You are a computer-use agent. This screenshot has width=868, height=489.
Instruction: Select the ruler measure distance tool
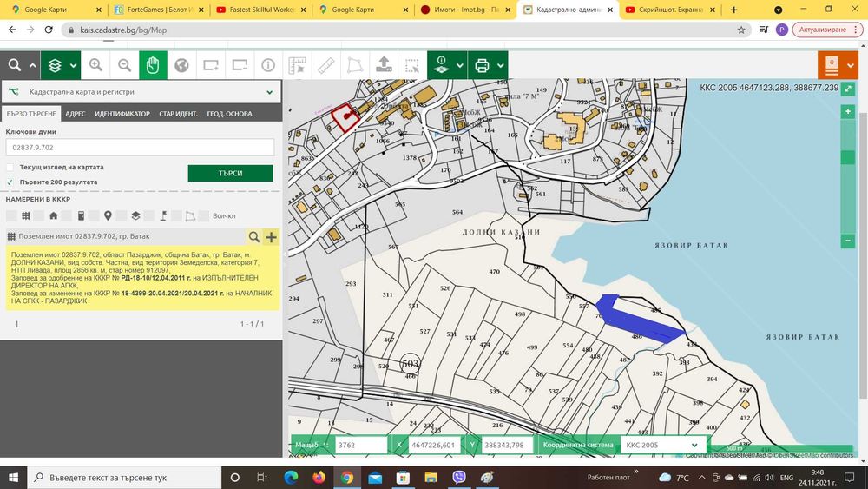click(325, 65)
